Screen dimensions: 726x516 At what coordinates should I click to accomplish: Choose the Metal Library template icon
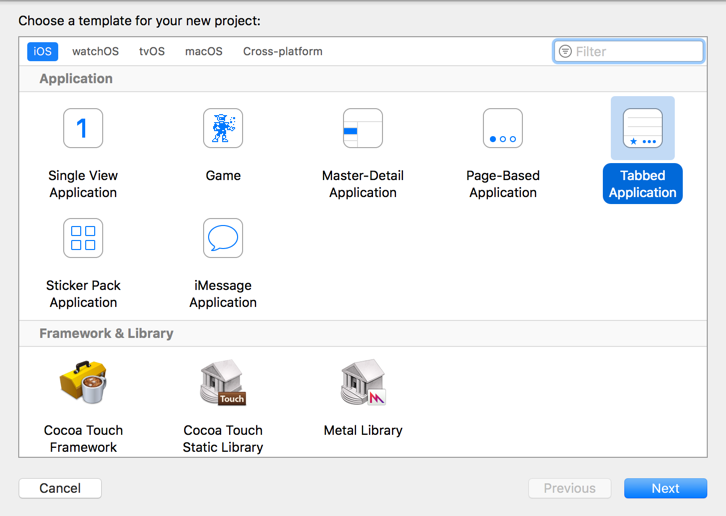pos(363,383)
